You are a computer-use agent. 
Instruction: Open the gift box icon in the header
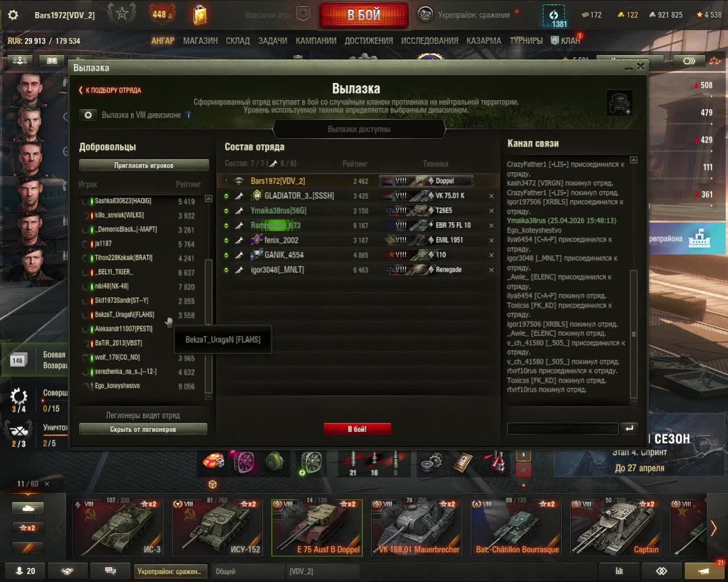tap(200, 15)
